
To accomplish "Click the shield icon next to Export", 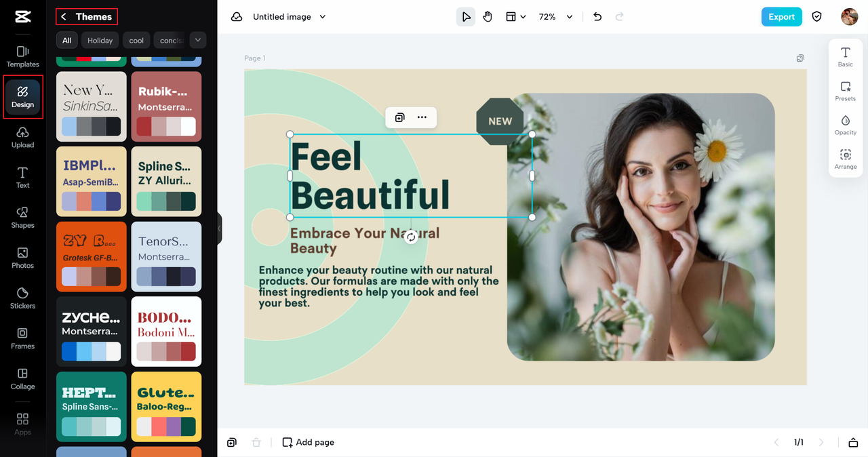I will coord(817,17).
